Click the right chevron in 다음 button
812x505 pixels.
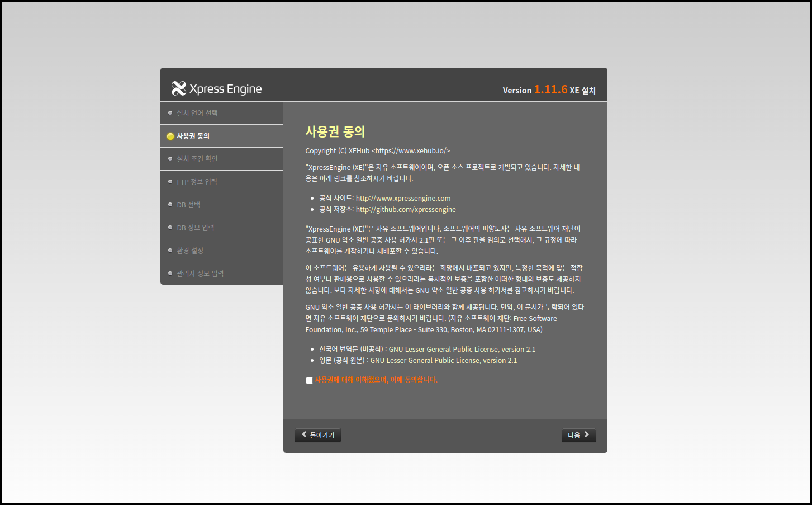(587, 434)
